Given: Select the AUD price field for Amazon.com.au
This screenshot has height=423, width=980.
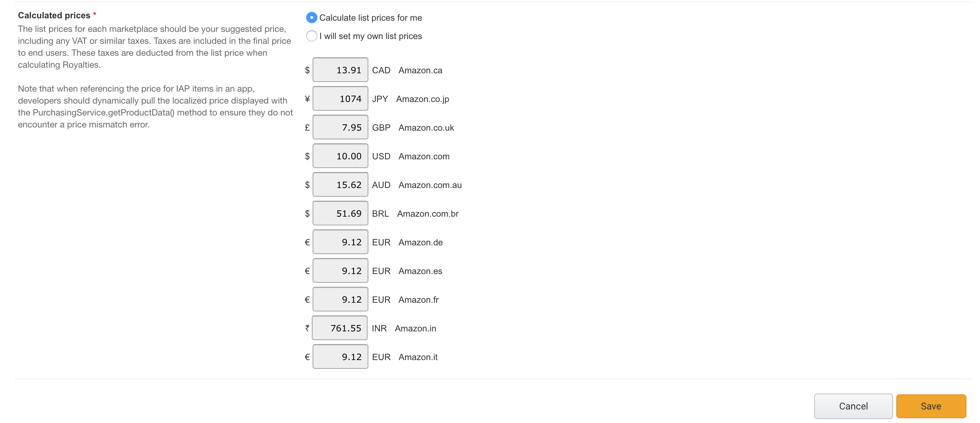Looking at the screenshot, I should coord(340,184).
